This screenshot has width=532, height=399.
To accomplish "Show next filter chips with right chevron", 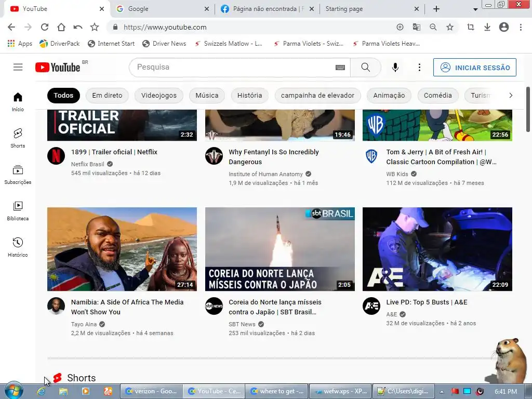I will (x=511, y=96).
